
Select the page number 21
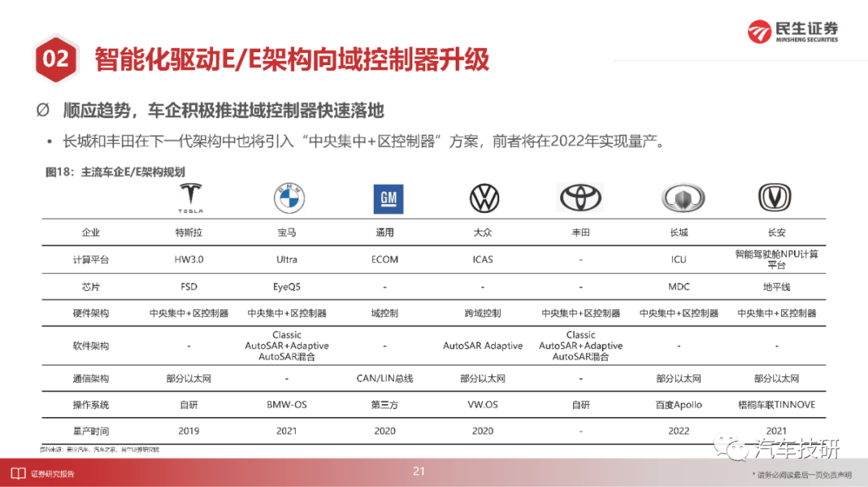tap(419, 472)
